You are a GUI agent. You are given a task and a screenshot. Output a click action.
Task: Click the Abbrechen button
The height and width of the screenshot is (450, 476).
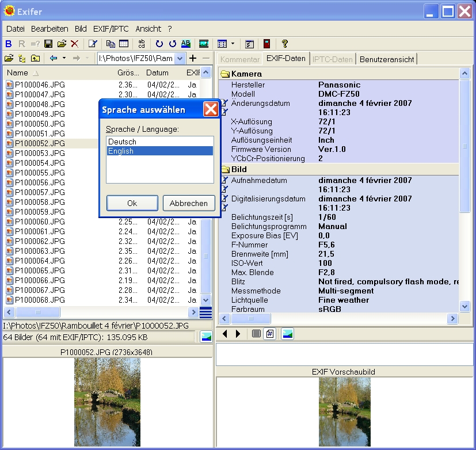coord(189,203)
